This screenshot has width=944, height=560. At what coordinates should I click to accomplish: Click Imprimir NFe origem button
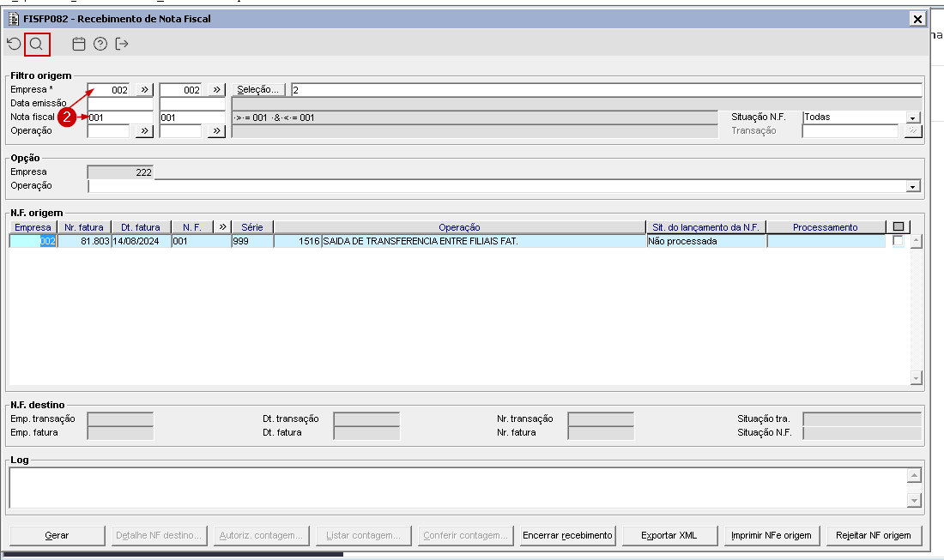pos(772,535)
